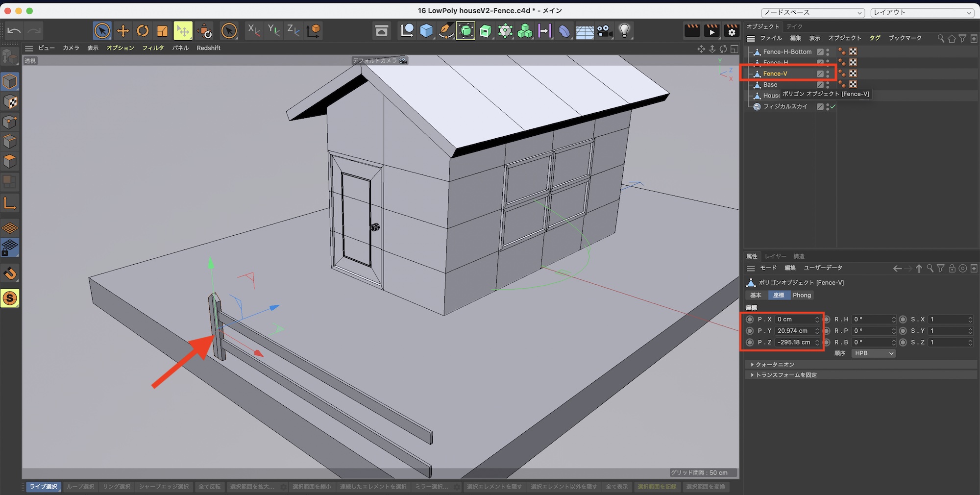Select the Move tool in the toolbar
The height and width of the screenshot is (495, 980).
coord(122,31)
